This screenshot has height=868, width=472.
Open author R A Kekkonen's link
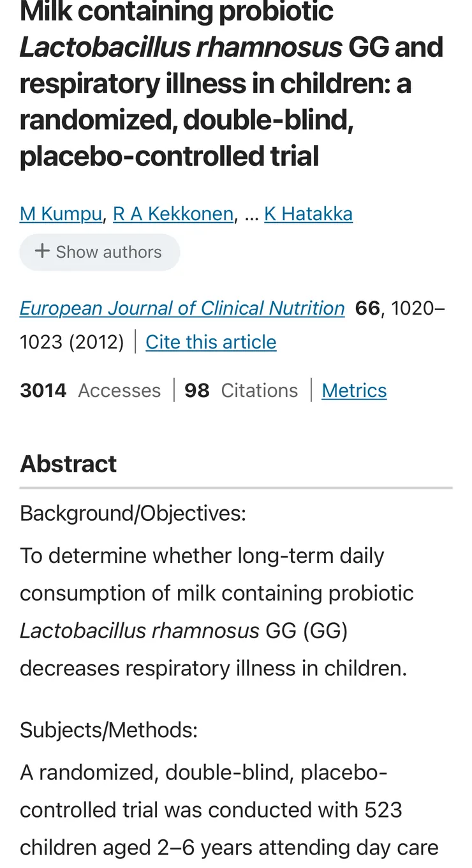(173, 214)
